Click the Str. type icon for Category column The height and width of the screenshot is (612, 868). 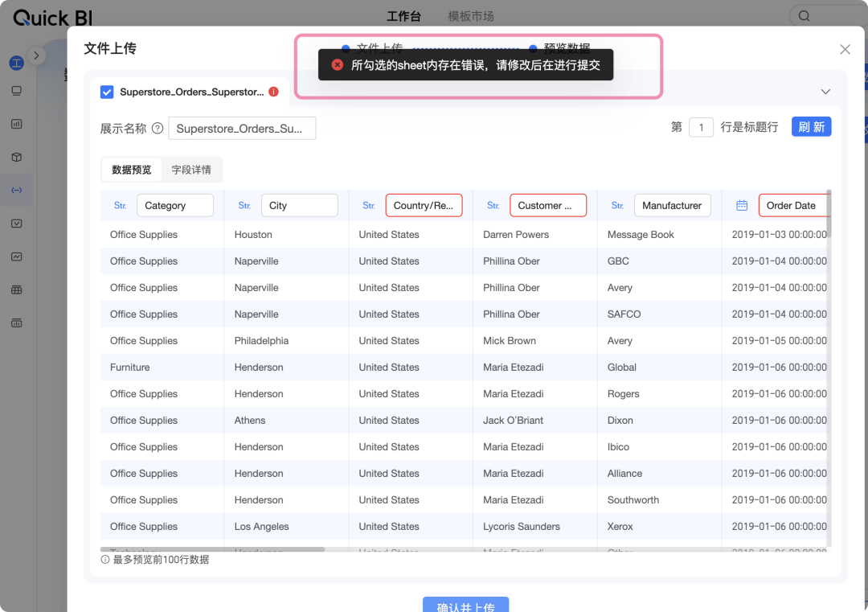point(120,206)
